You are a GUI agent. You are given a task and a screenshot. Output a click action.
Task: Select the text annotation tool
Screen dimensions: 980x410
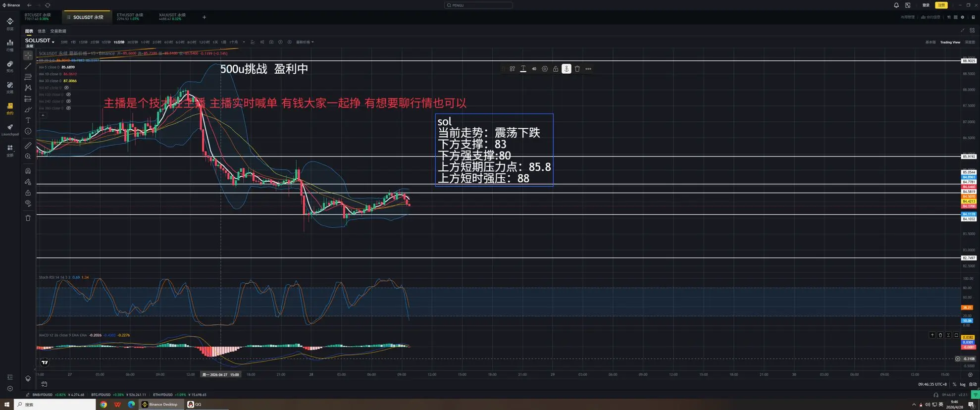[28, 120]
